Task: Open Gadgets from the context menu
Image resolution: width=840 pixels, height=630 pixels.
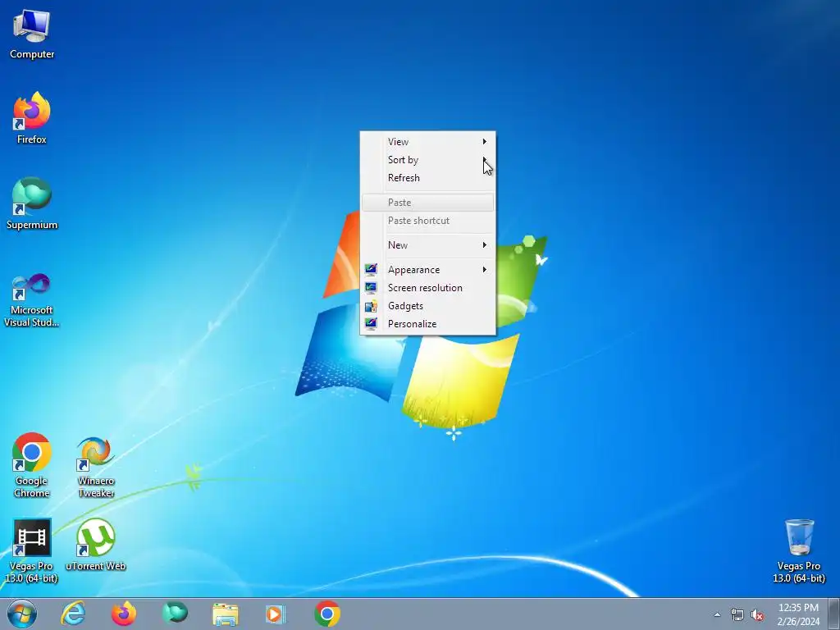Action: click(427, 306)
